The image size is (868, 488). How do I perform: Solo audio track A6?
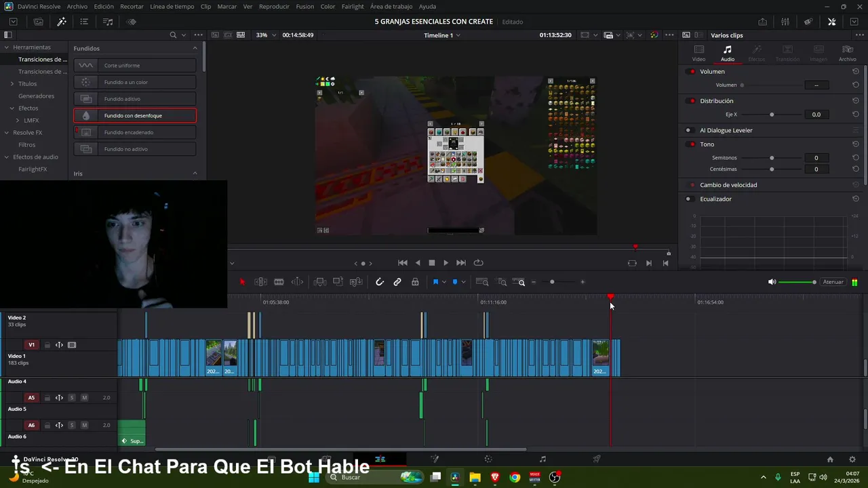[72, 426]
